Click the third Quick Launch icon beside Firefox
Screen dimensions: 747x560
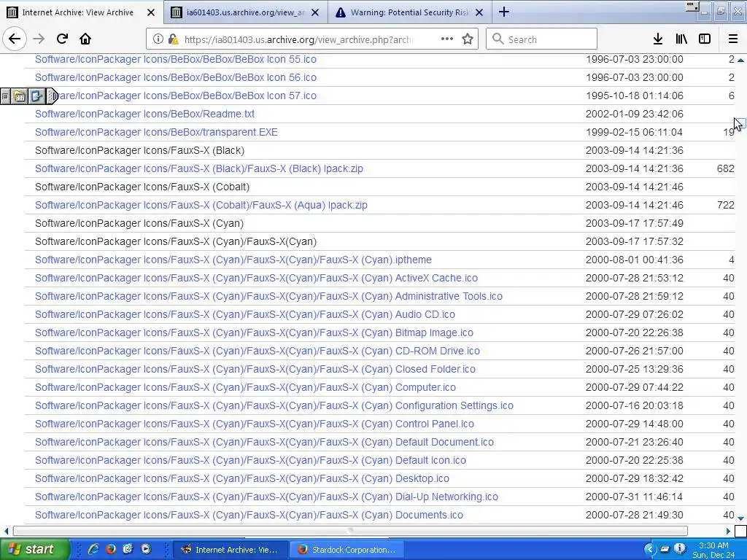[x=128, y=549]
